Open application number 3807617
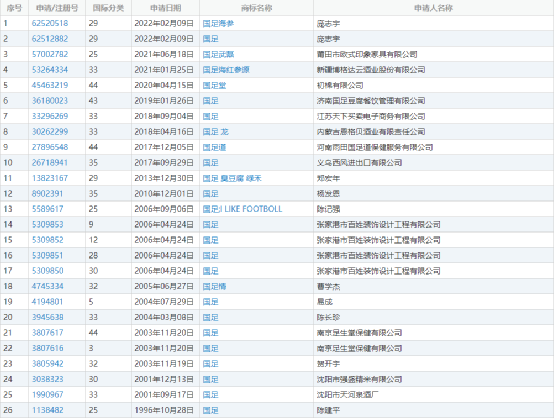 click(47, 333)
